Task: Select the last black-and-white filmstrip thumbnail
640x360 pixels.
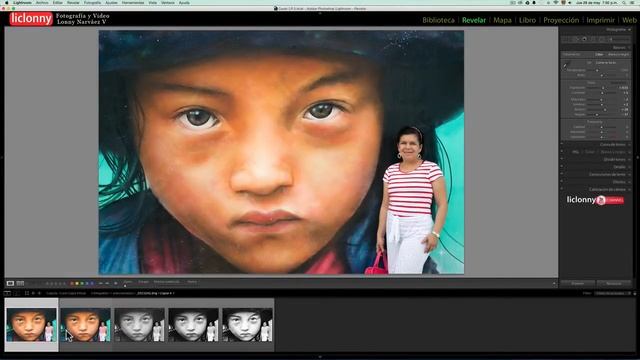Action: (x=247, y=325)
